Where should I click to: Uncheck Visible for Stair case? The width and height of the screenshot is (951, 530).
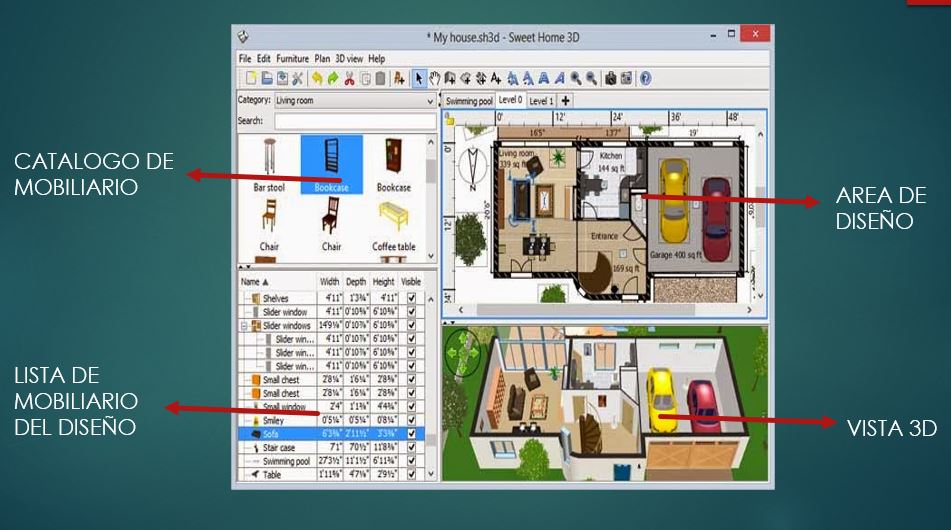point(412,448)
